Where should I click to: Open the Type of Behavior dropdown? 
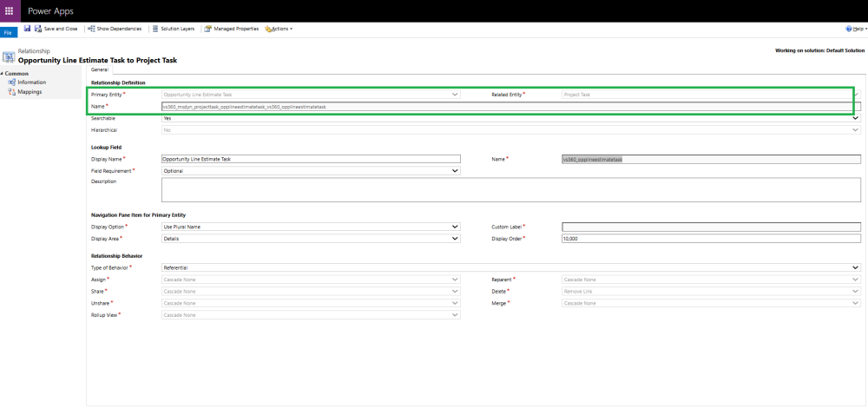tap(511, 267)
